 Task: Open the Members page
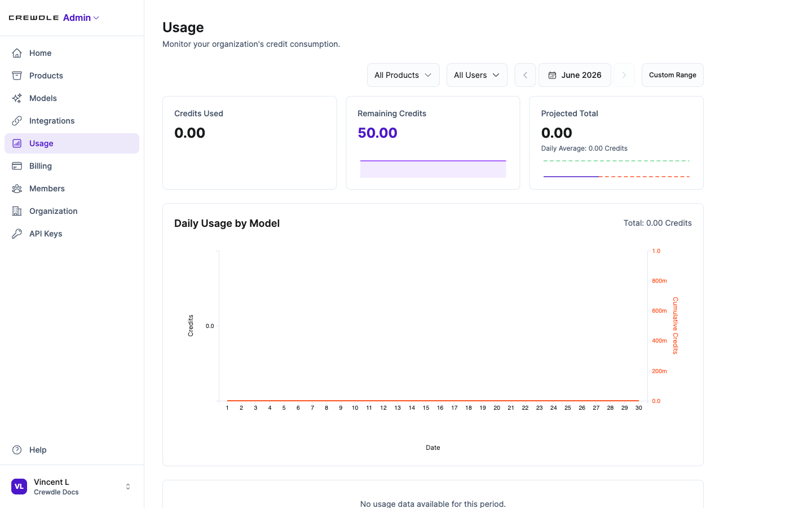coord(72,189)
